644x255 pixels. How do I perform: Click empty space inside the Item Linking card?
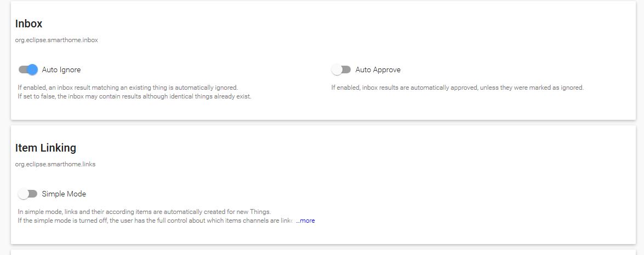tap(466, 181)
